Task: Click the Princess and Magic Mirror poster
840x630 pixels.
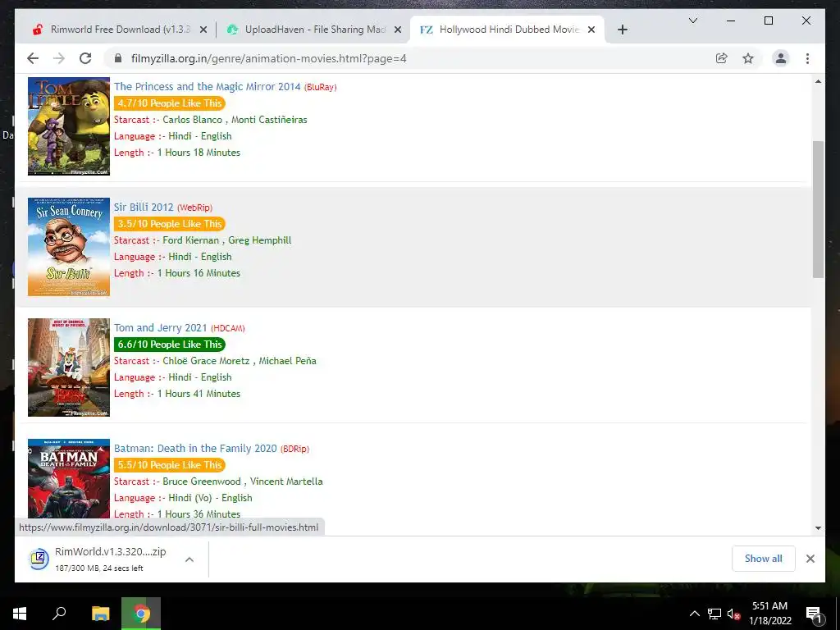Action: pos(69,126)
